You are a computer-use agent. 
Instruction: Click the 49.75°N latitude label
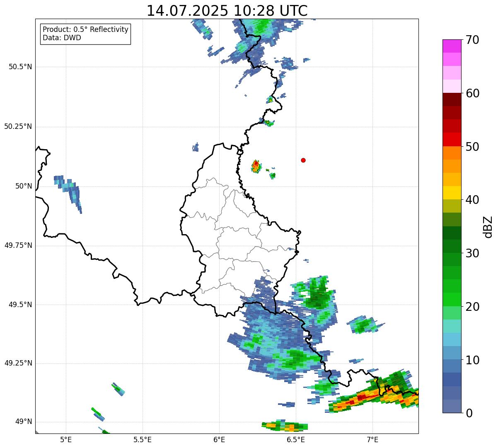click(x=18, y=245)
